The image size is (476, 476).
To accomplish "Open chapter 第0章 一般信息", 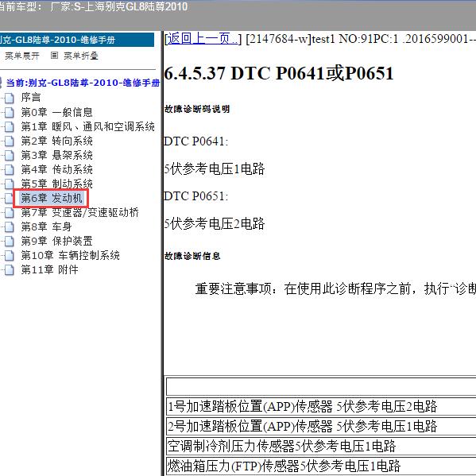I will coord(56,112).
